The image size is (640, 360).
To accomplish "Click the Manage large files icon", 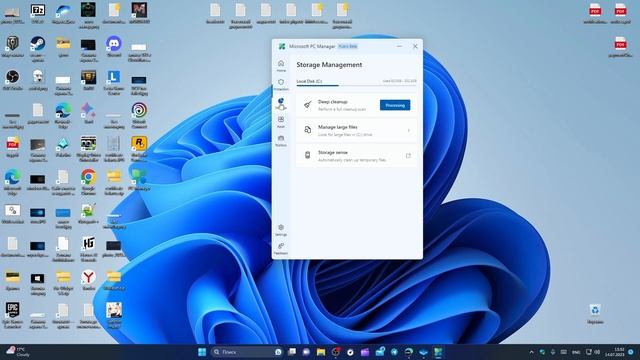I will [308, 130].
